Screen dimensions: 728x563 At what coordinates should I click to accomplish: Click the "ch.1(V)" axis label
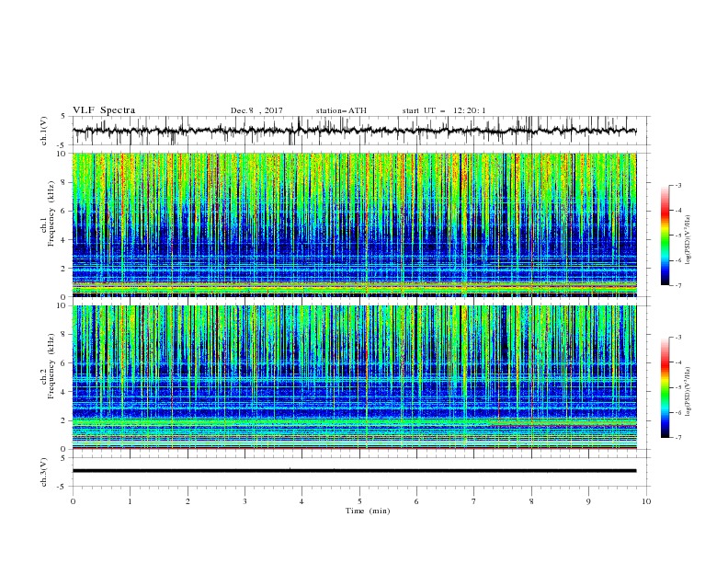coord(44,131)
